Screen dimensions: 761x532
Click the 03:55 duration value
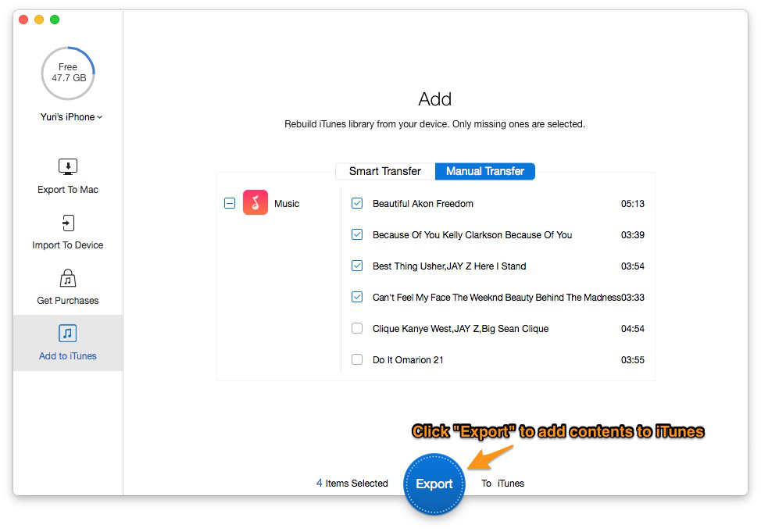[x=632, y=359]
